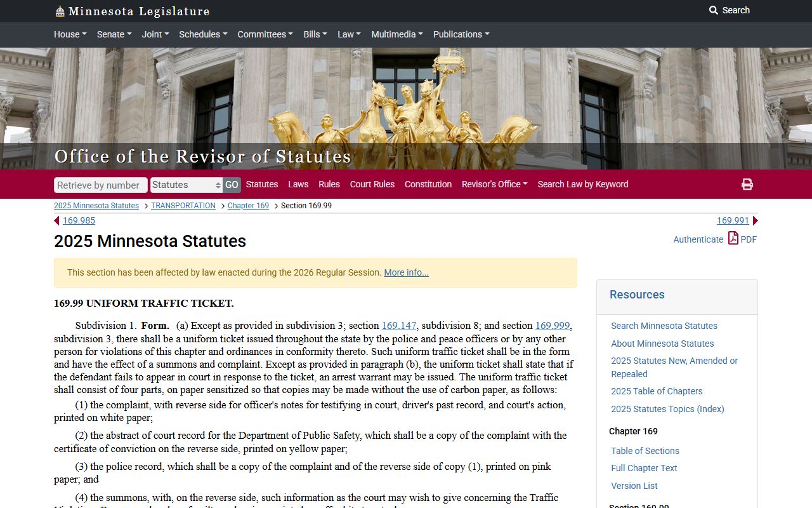This screenshot has height=508, width=812.
Task: Open Statutes in the red navigation bar
Action: tap(262, 184)
